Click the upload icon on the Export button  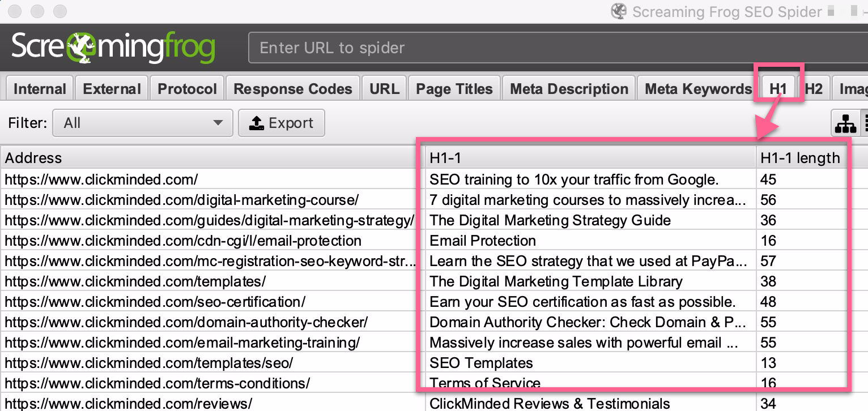tap(257, 123)
